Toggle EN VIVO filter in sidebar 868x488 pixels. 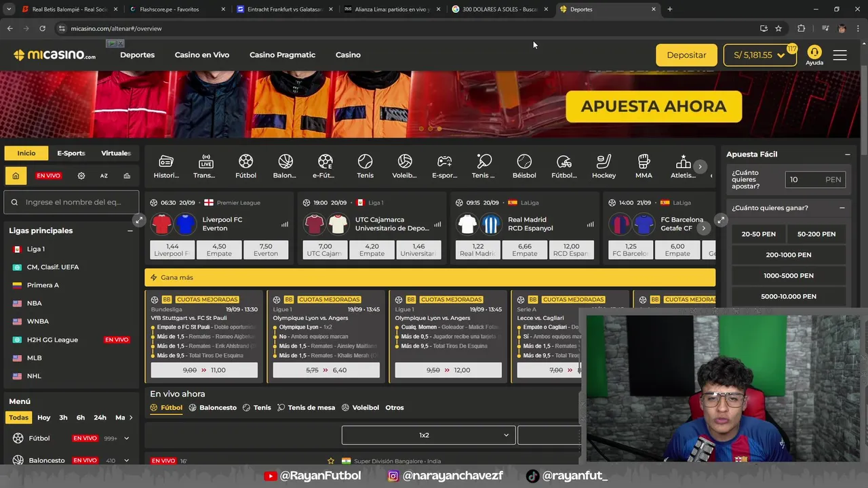48,176
